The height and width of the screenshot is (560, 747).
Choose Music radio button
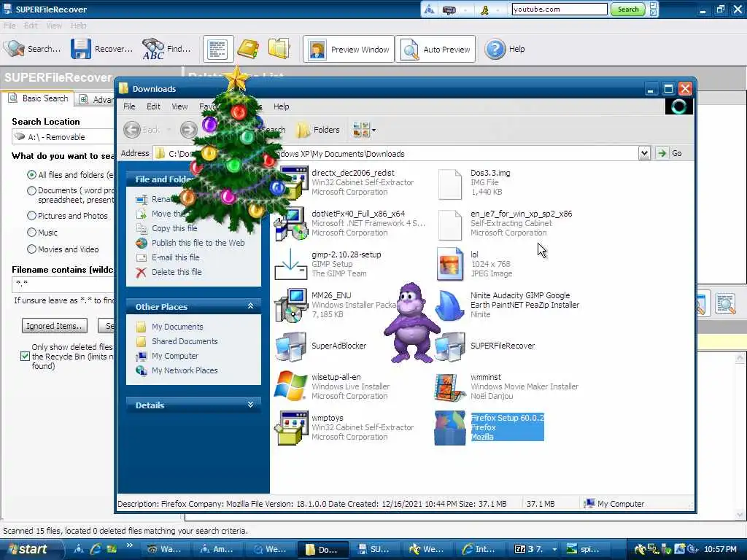coord(31,233)
